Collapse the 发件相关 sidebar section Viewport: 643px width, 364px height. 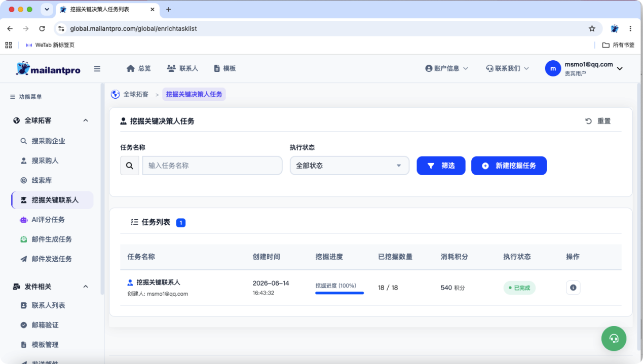click(x=86, y=287)
